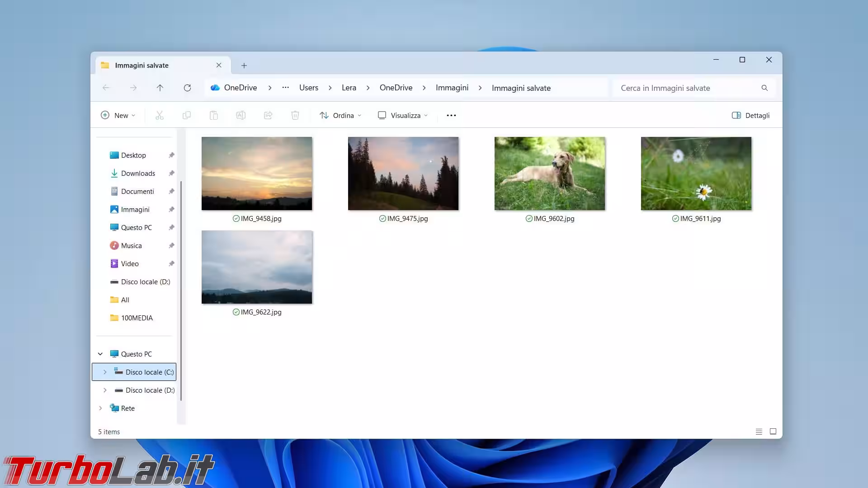Collapse the Questo PC tree node
Image resolution: width=868 pixels, height=488 pixels.
(100, 354)
